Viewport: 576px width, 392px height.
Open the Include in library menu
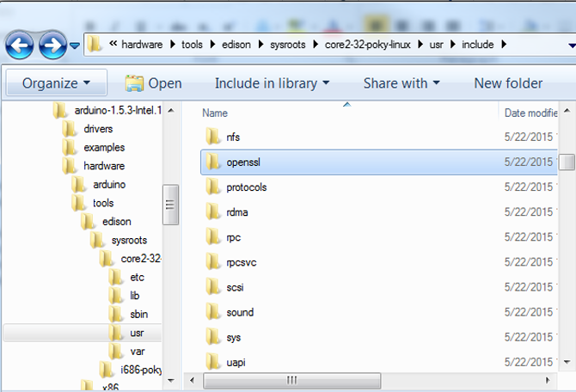(x=272, y=83)
